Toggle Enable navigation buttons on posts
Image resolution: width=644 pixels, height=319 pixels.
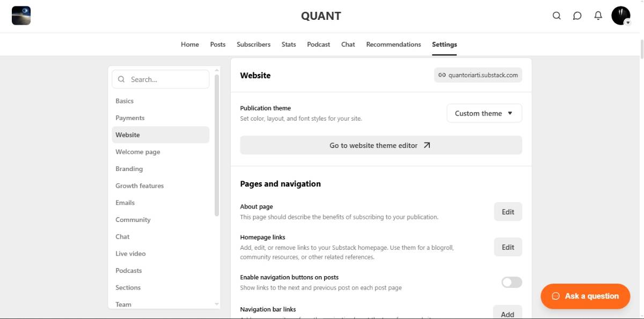[x=511, y=282]
